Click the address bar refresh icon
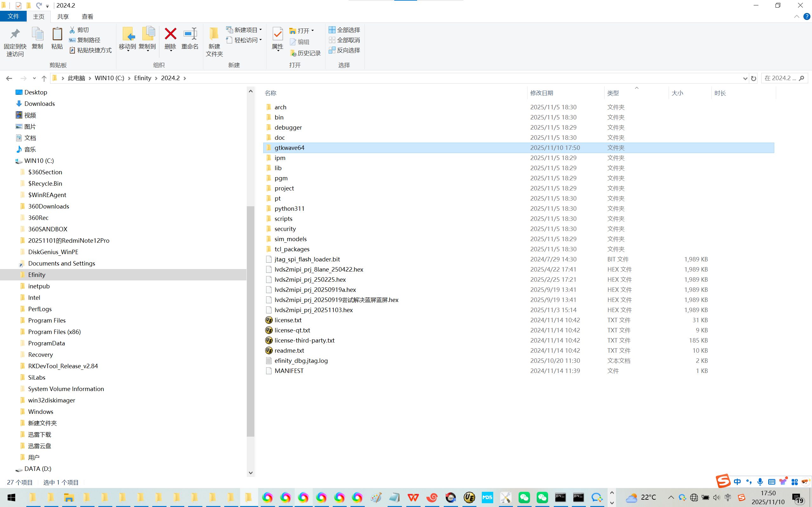 point(754,78)
